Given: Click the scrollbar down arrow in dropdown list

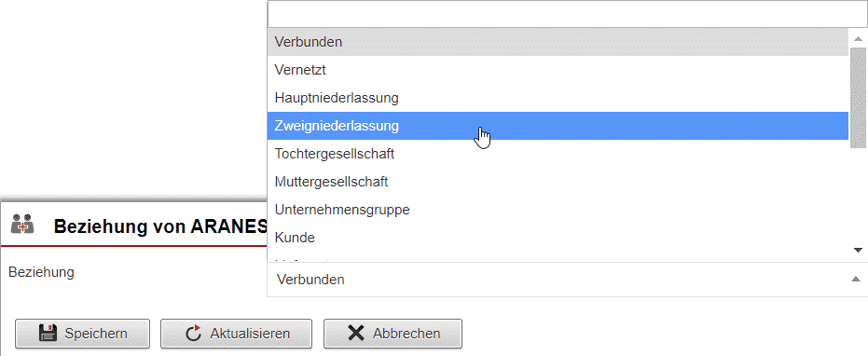Looking at the screenshot, I should pyautogui.click(x=858, y=251).
